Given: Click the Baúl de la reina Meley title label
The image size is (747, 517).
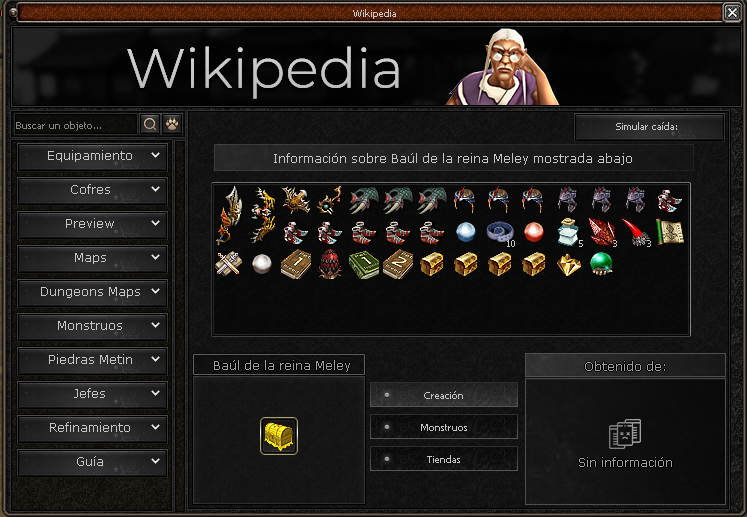Looking at the screenshot, I should click(x=279, y=365).
